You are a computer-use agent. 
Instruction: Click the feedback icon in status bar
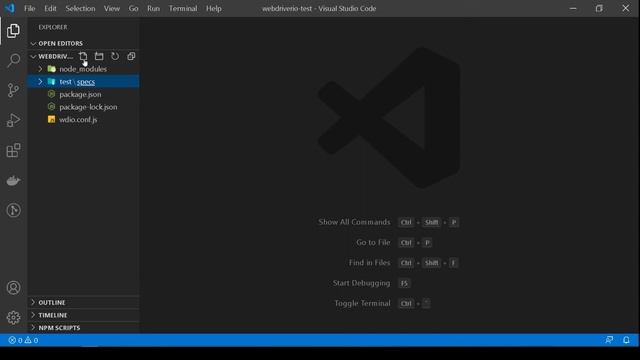(x=609, y=340)
